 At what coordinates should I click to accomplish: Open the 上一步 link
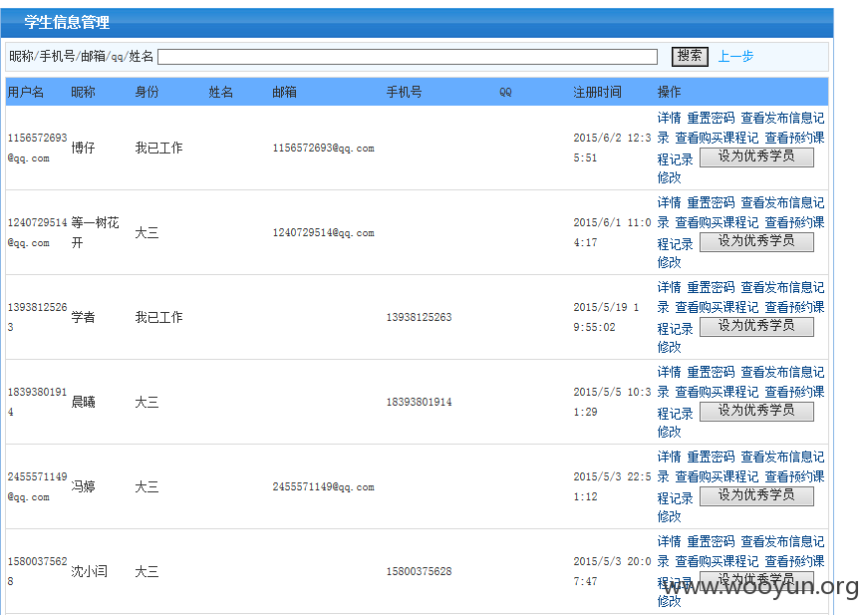coord(735,56)
